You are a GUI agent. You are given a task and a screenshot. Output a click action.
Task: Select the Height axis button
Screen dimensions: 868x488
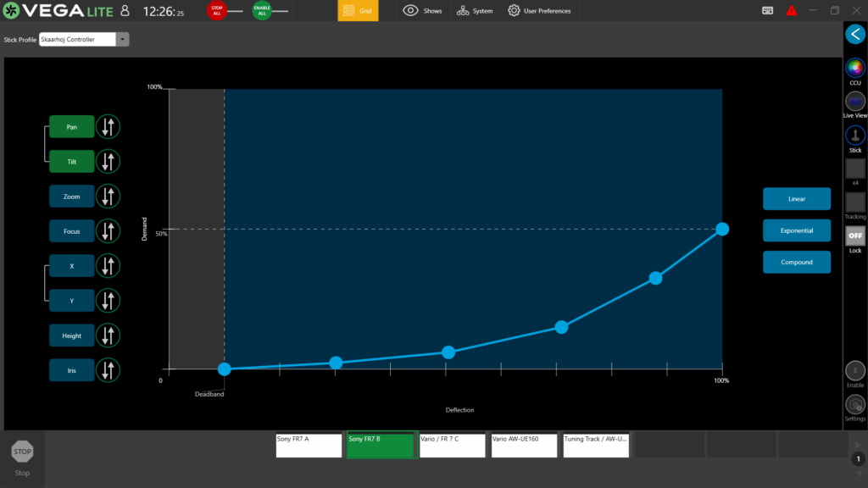pos(71,335)
